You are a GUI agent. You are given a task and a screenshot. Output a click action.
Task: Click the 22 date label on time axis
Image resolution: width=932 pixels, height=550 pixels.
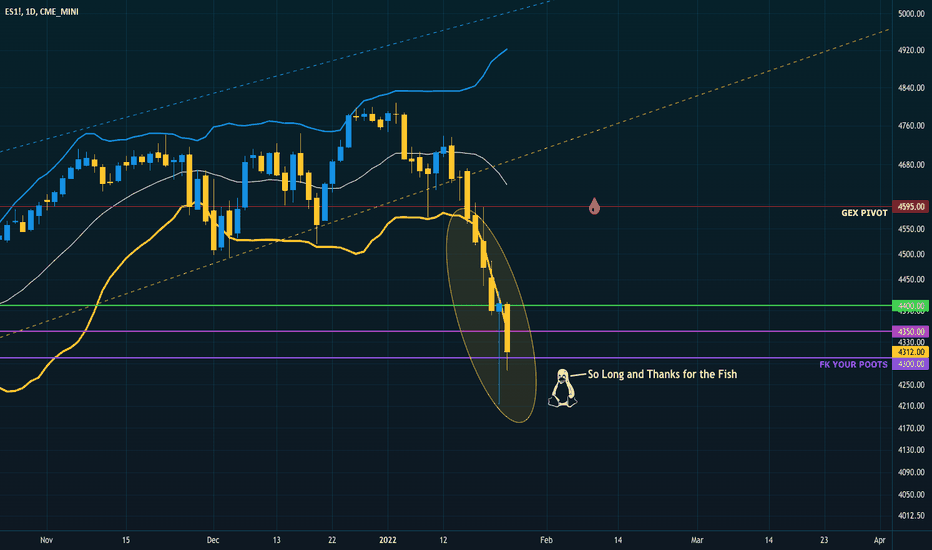332,540
